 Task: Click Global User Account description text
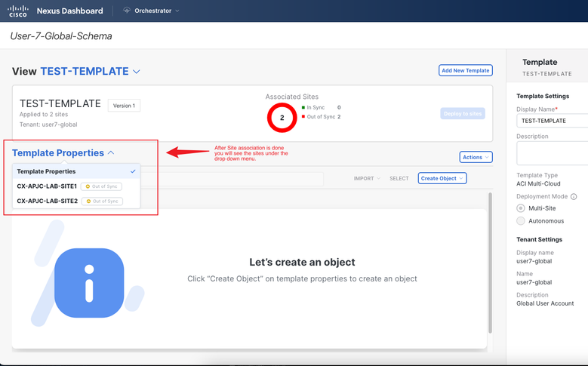(x=545, y=303)
